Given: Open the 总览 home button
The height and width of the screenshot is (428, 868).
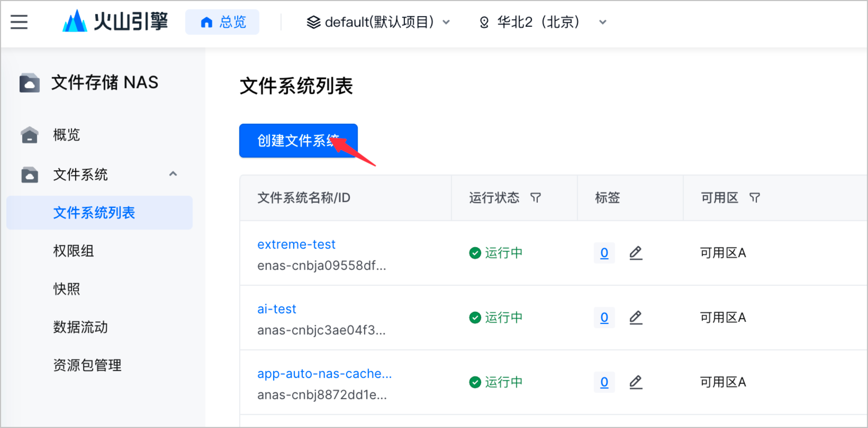Looking at the screenshot, I should click(x=222, y=22).
